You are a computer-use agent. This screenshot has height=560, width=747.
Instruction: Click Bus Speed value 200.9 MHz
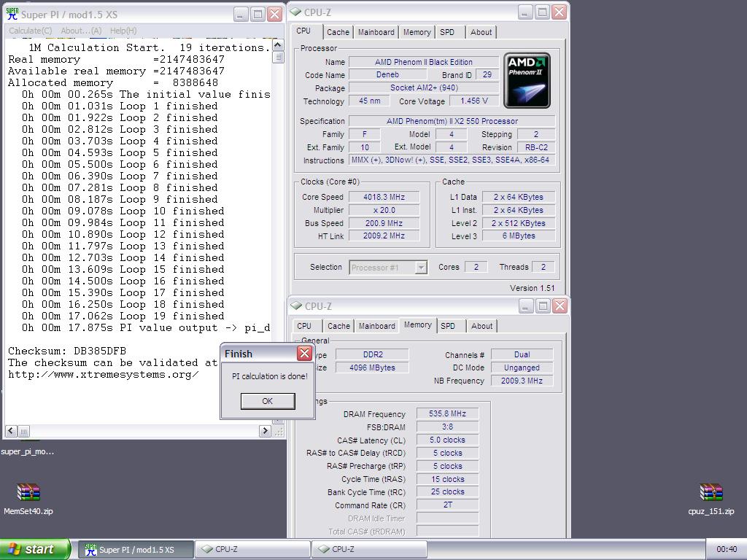tap(384, 223)
